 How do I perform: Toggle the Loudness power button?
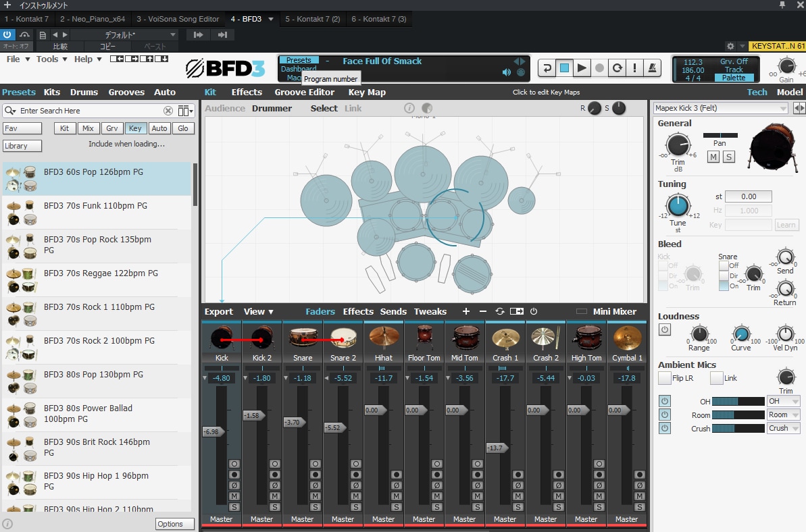coord(665,329)
